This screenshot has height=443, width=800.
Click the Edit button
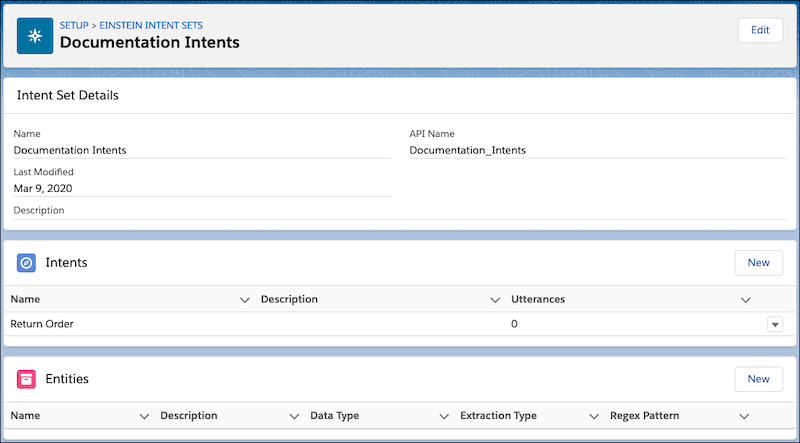pyautogui.click(x=760, y=30)
